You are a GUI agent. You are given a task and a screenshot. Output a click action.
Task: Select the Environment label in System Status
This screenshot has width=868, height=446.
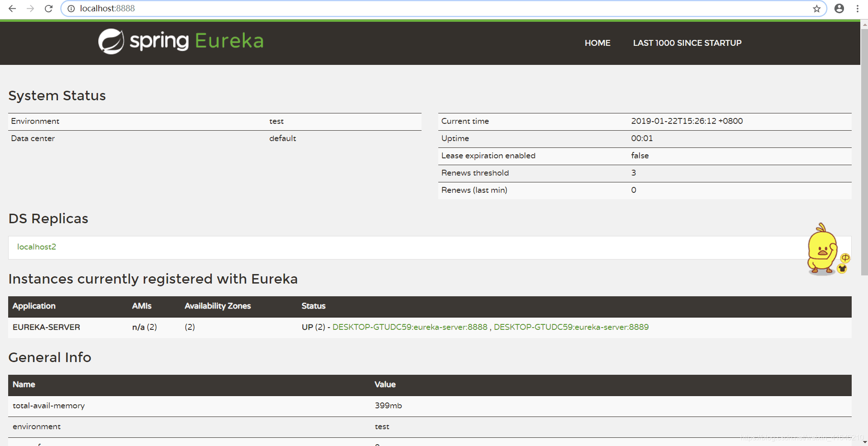(x=35, y=121)
